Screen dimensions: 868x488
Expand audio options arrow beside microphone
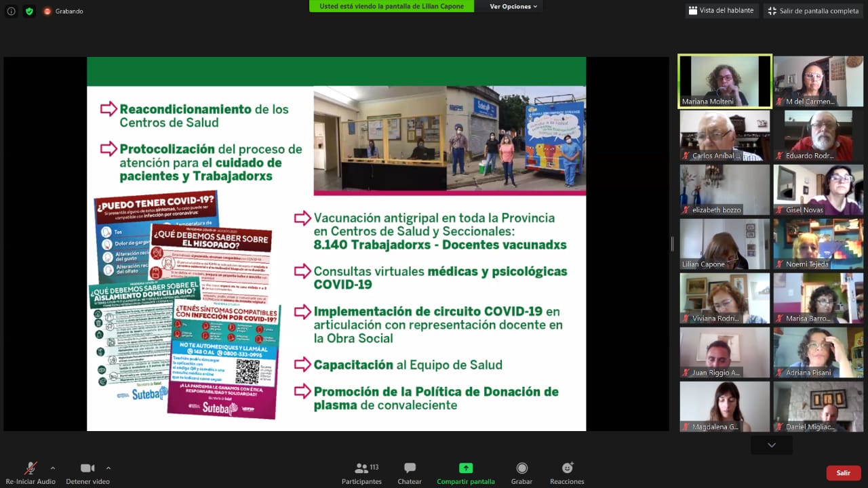tap(53, 468)
